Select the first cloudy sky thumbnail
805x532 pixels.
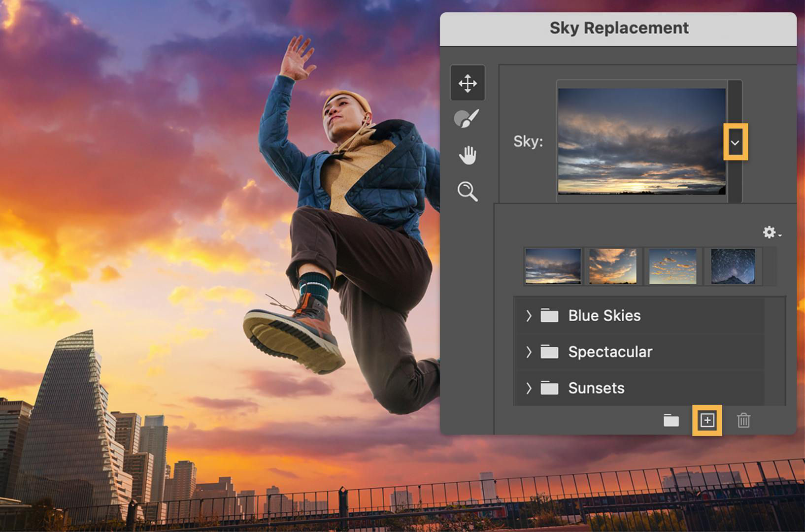tap(553, 266)
